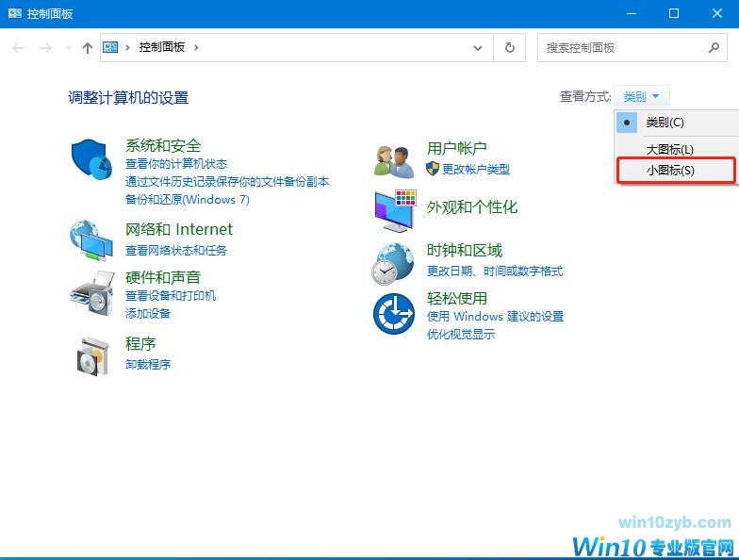Open the Appearance and Personalization monitor icon

coord(396,211)
